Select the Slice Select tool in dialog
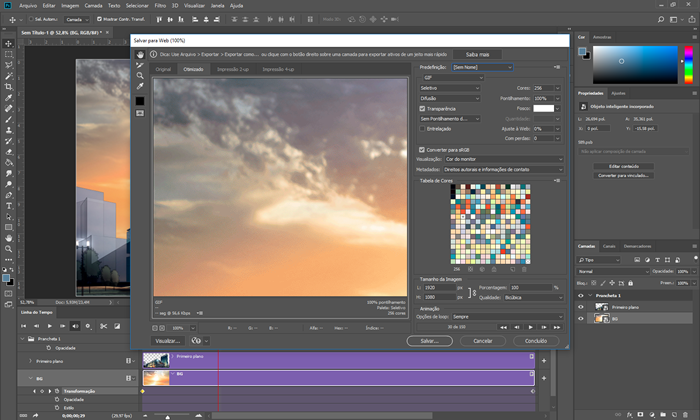Viewport: 700px width, 420px height. click(140, 65)
